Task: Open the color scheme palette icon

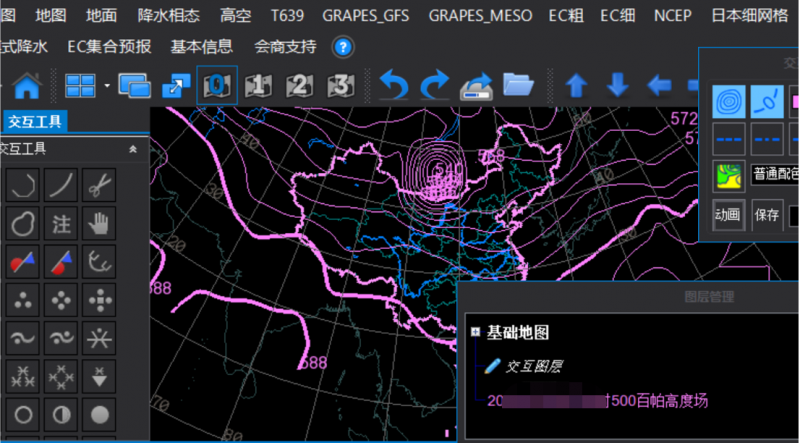Action: click(728, 175)
